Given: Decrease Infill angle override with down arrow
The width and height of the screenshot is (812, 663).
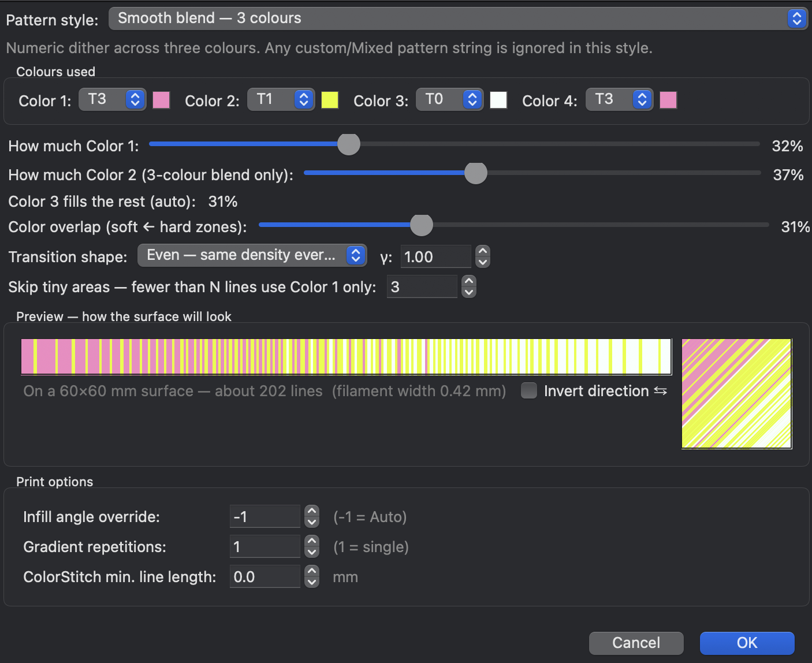Looking at the screenshot, I should [x=312, y=522].
